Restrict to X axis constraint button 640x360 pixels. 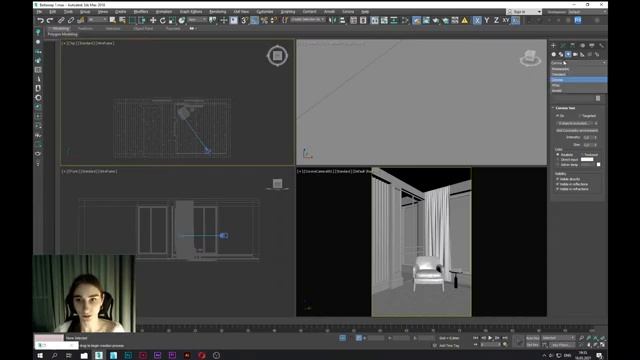click(x=477, y=20)
